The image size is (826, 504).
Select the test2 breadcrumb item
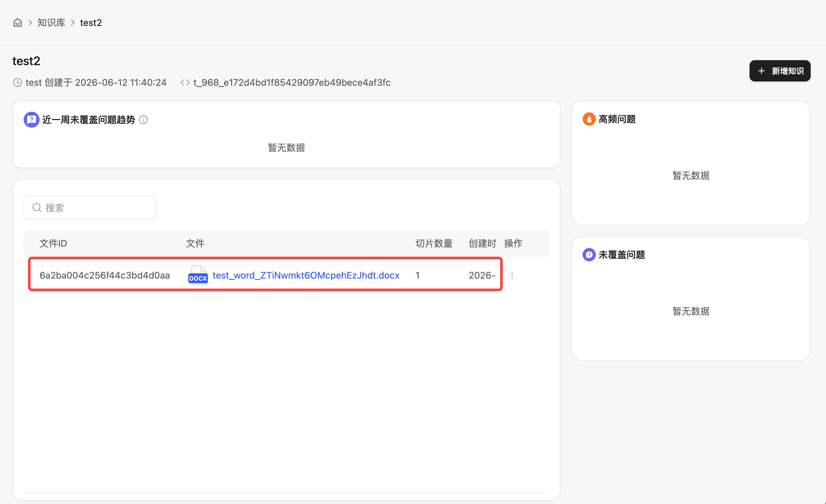point(91,23)
